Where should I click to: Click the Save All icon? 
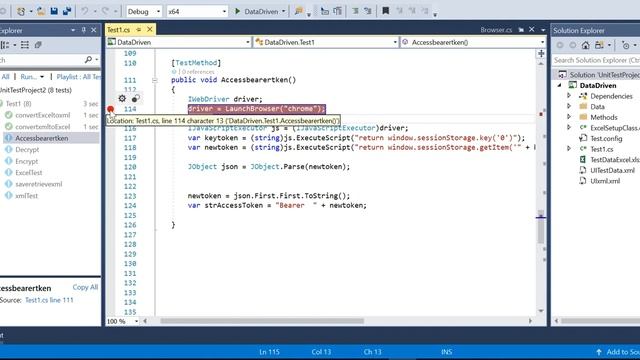coord(67,11)
